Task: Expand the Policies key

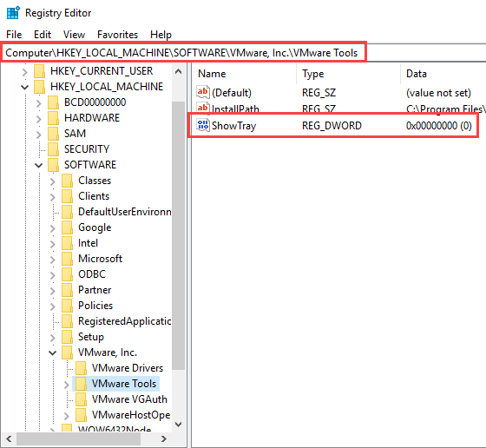Action: click(x=53, y=306)
